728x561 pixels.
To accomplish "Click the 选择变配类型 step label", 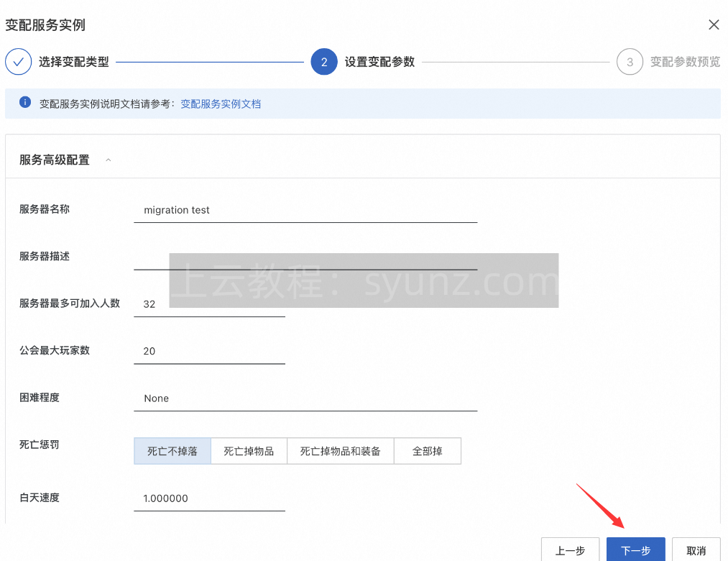I will click(x=74, y=62).
